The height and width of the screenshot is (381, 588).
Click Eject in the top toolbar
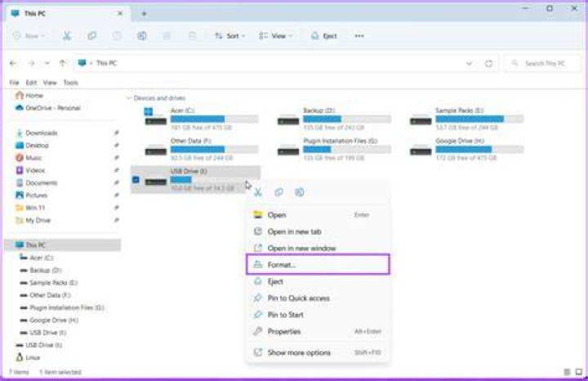[x=324, y=36]
